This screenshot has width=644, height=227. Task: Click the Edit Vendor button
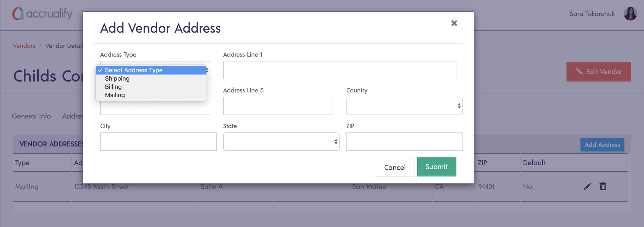[598, 72]
